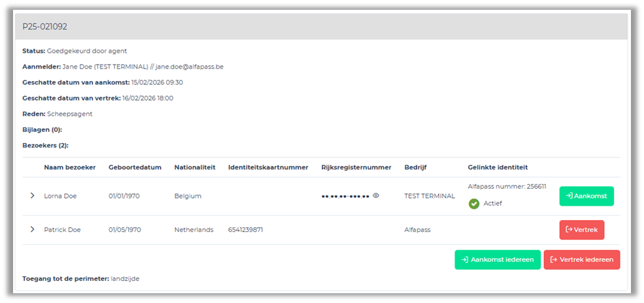Screen dimensions: 644x303
Task: Click Alfapass nummer 256611 text
Action: tap(507, 186)
